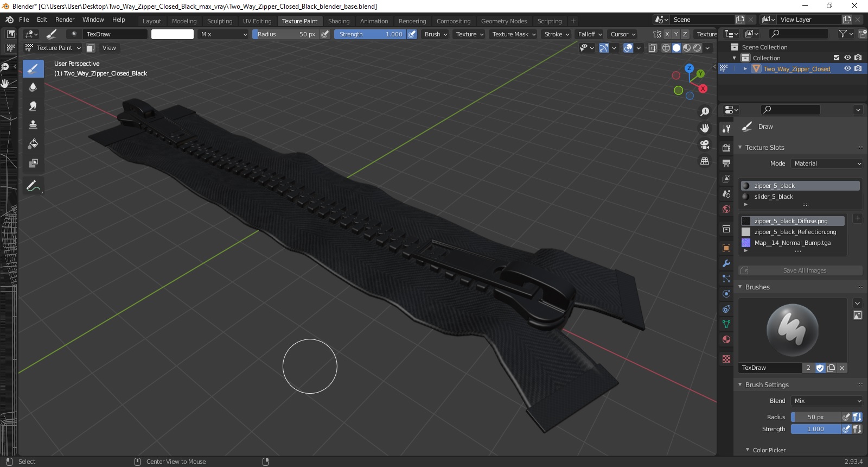
Task: Duplicate the TexDraw brush
Action: click(831, 368)
